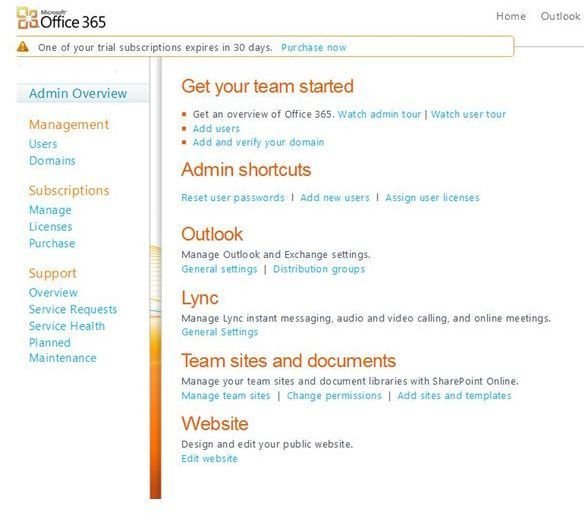
Task: Click Reset user passwords shortcut
Action: (233, 198)
